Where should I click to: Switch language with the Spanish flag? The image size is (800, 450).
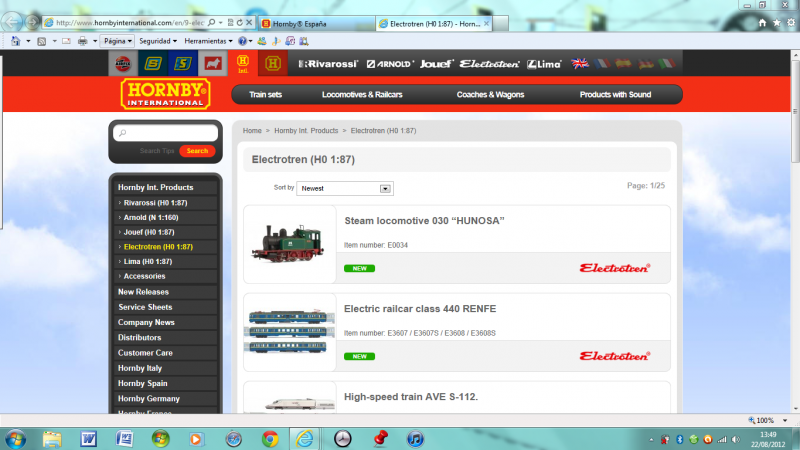(623, 63)
